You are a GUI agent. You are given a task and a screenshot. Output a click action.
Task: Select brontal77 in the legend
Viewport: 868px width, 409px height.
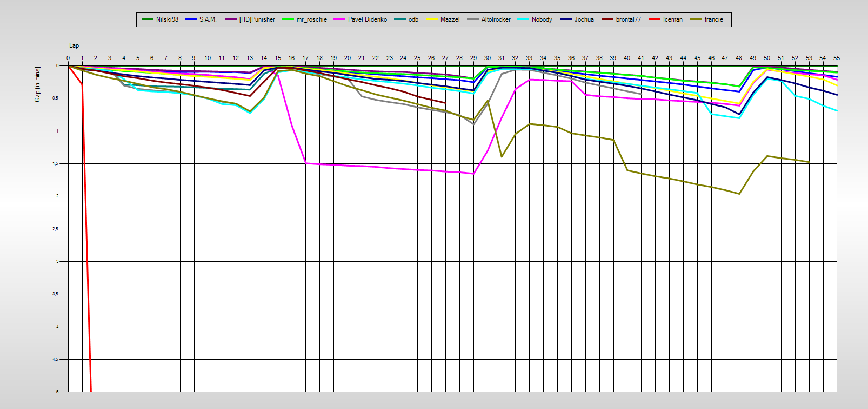coord(628,19)
